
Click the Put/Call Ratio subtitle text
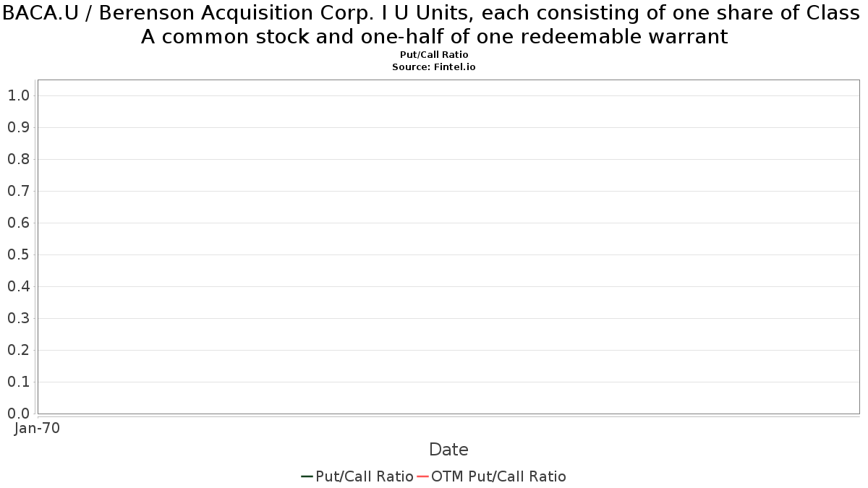click(x=434, y=55)
